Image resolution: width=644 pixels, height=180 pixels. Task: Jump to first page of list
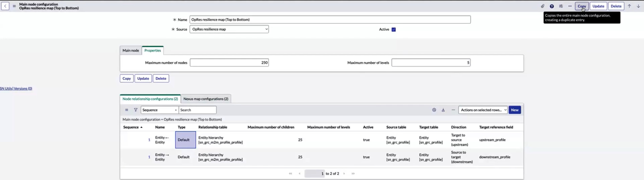(x=290, y=173)
